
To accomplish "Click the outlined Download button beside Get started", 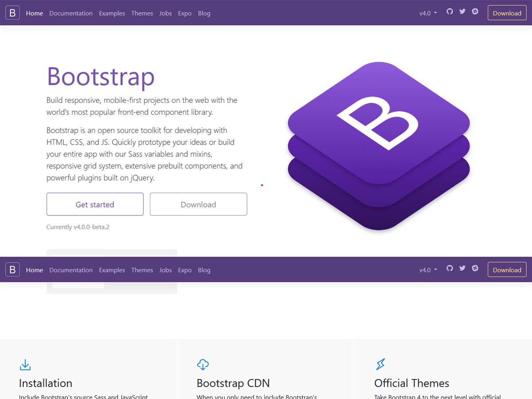I will pyautogui.click(x=198, y=204).
